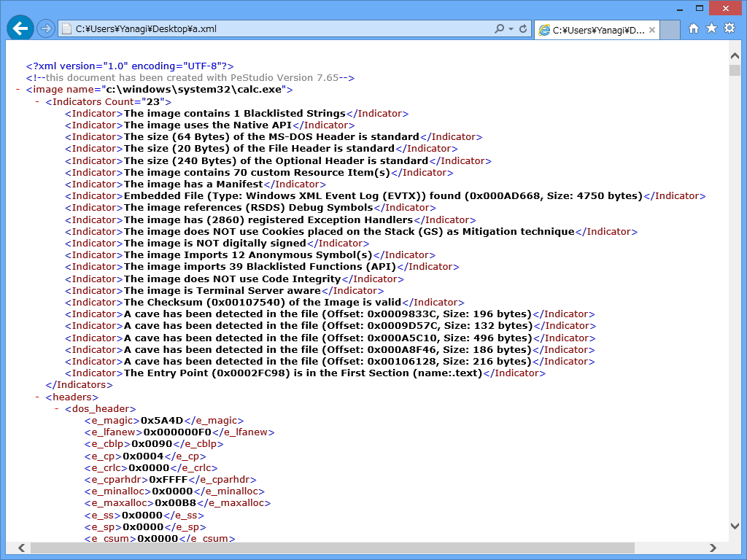747x560 pixels.
Task: Click '70 custom Resource Item(s)' indicator
Action: click(x=257, y=172)
